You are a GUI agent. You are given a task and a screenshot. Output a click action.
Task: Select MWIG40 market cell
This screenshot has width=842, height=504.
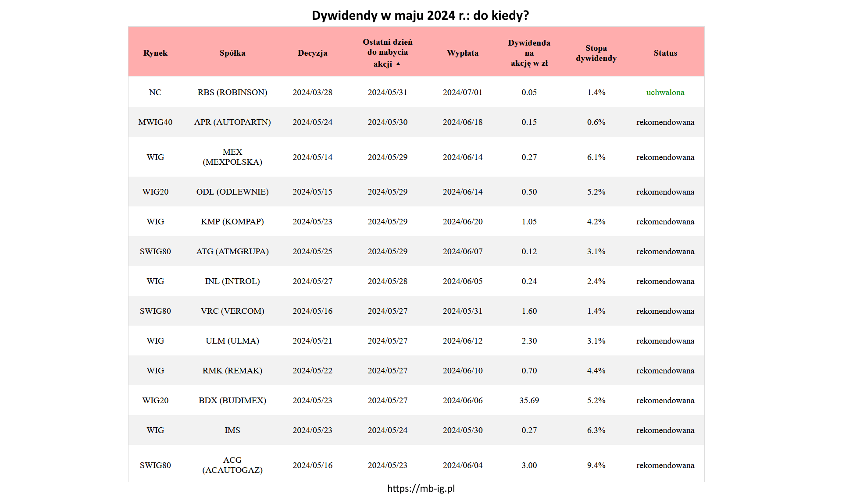(155, 122)
